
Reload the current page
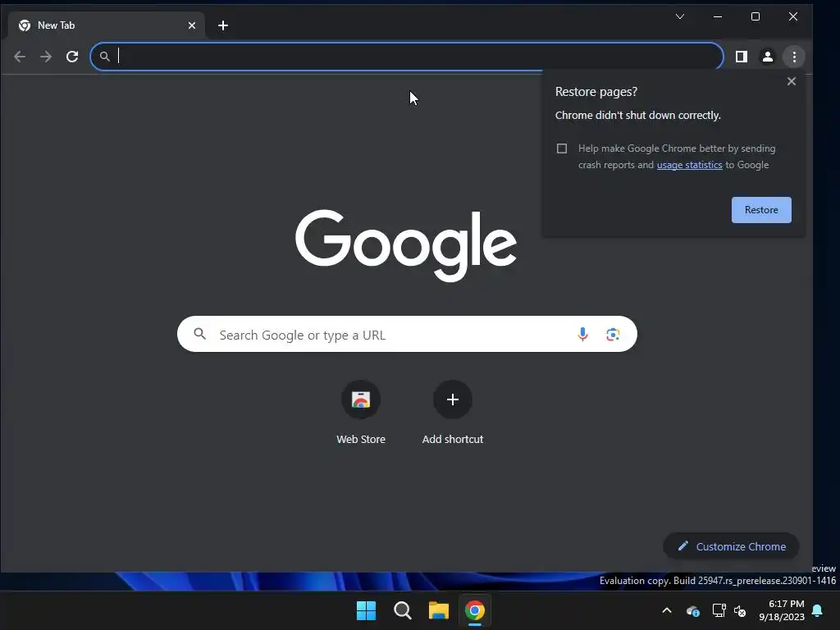pos(72,57)
